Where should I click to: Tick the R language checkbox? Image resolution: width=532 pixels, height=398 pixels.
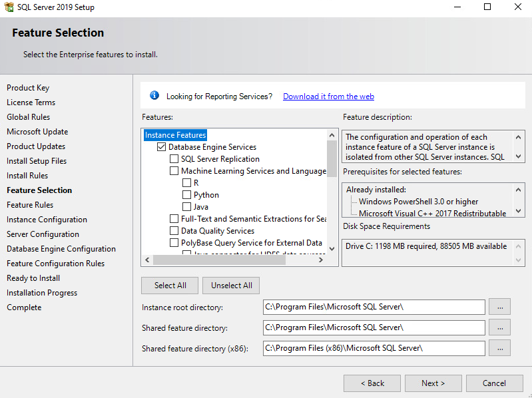(186, 183)
